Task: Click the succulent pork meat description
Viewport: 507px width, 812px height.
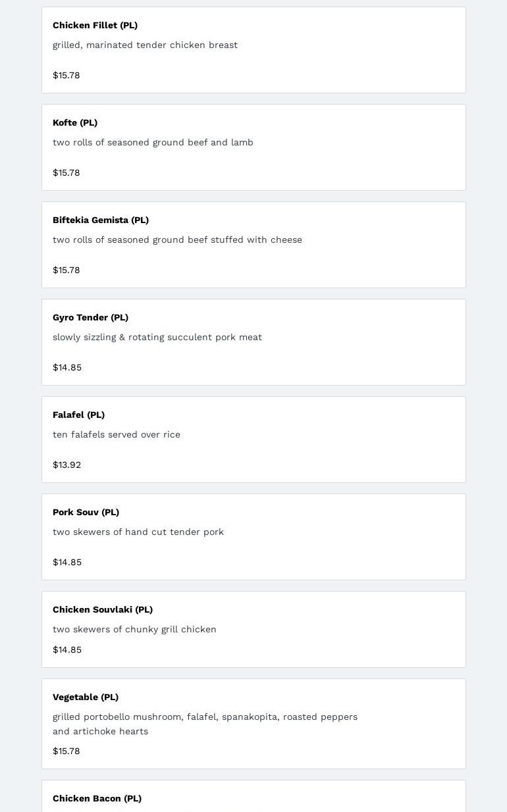Action: click(157, 337)
